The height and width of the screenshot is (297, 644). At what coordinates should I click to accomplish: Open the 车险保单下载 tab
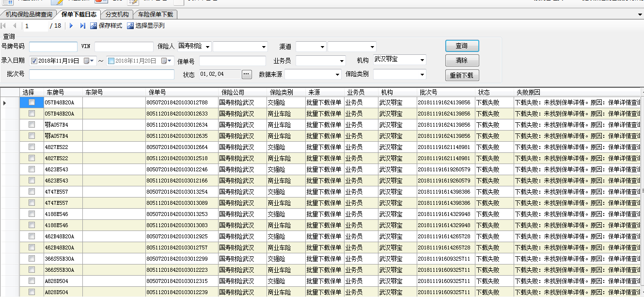point(155,15)
